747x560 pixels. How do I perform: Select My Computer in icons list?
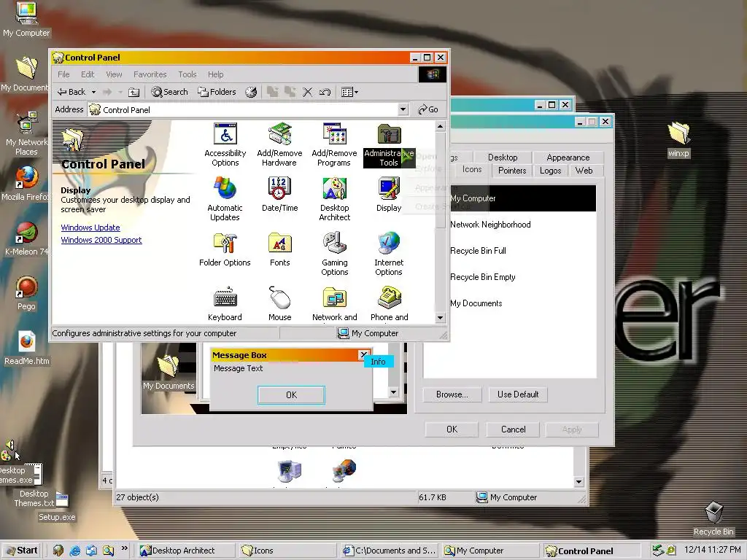click(522, 198)
